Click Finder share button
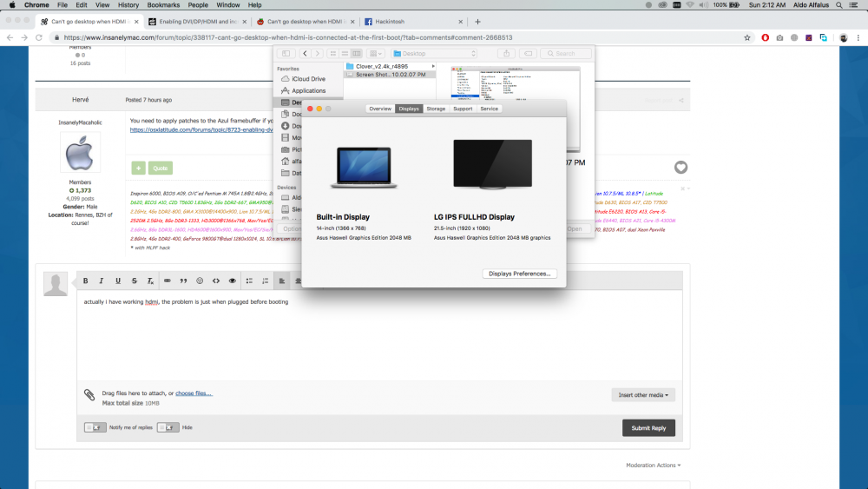 507,54
